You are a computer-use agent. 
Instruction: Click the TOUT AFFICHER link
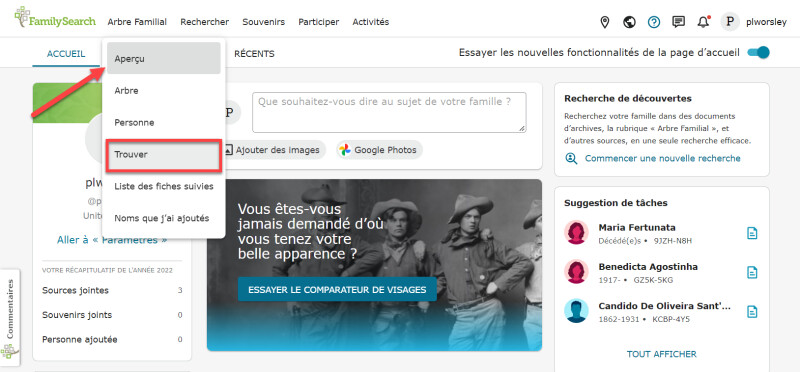point(661,354)
